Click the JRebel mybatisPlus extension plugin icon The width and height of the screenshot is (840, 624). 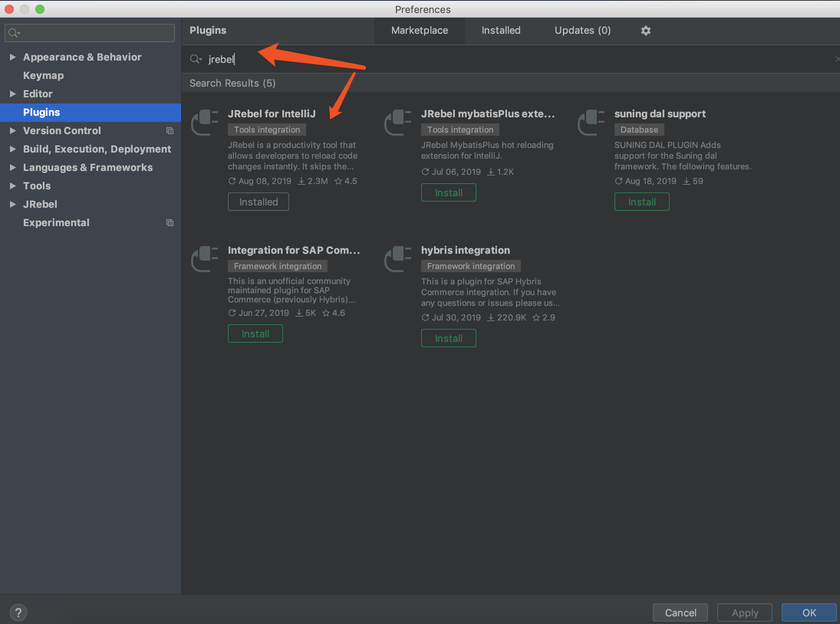click(x=398, y=122)
